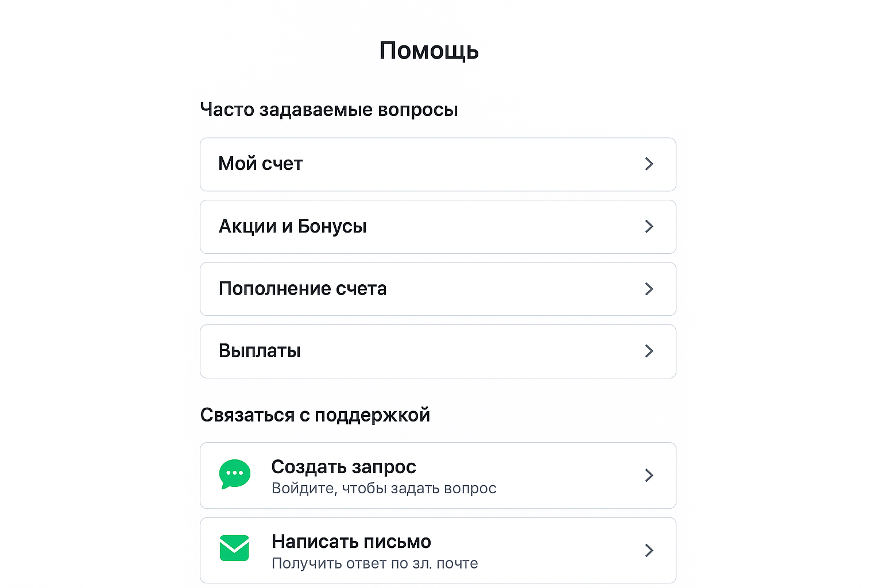Viewport: 882px width, 588px height.
Task: Click the Получить ответ по эл. почте text
Action: click(374, 563)
